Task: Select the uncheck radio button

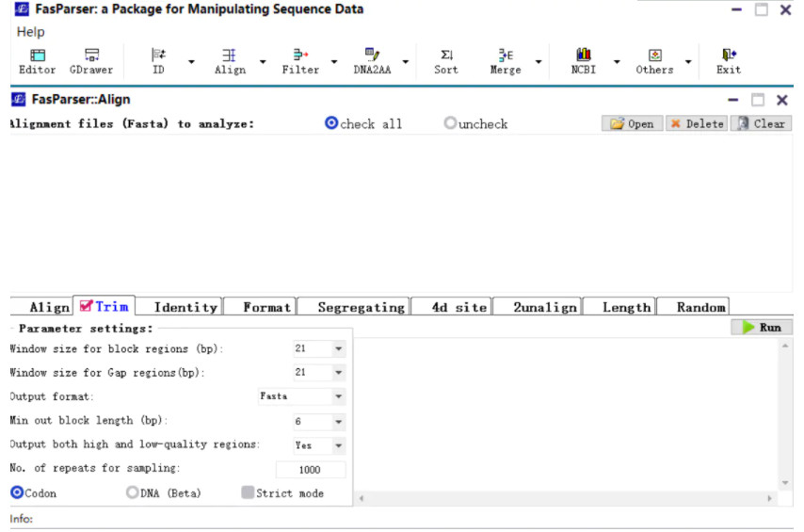Action: click(450, 123)
